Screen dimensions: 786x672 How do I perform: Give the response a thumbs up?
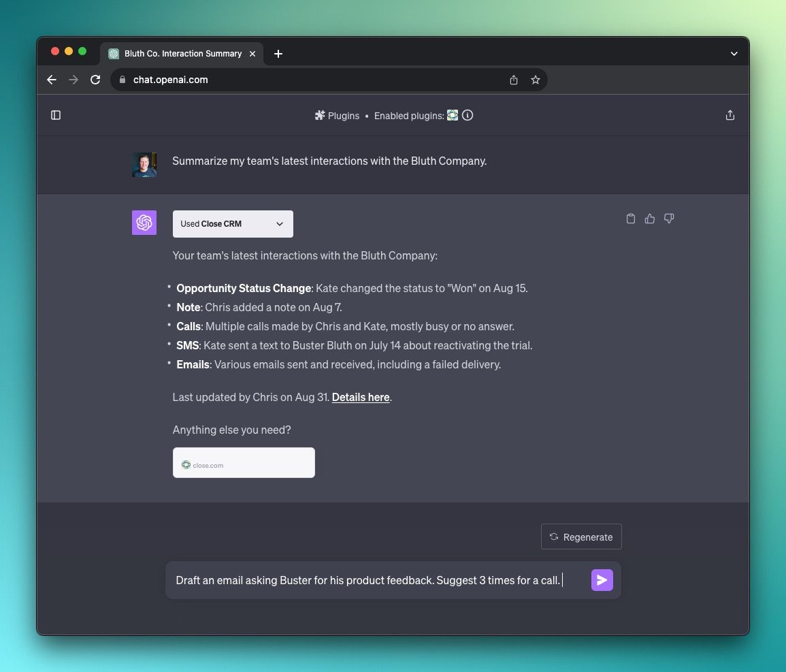[650, 219]
